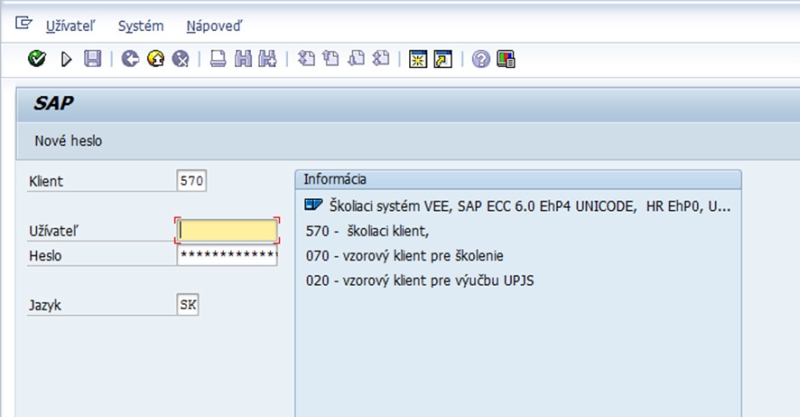This screenshot has width=800, height=417.
Task: Click the yellow Exit up-arrow icon
Action: (156, 59)
